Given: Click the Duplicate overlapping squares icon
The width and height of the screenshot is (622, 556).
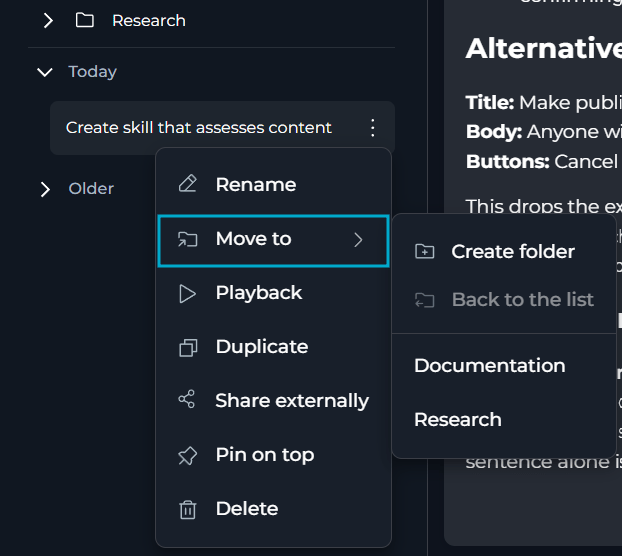Looking at the screenshot, I should [188, 348].
